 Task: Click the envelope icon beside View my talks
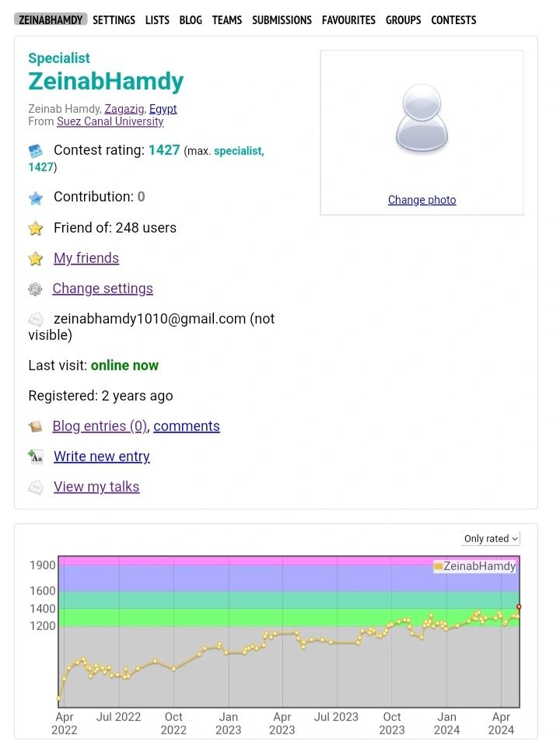click(36, 487)
